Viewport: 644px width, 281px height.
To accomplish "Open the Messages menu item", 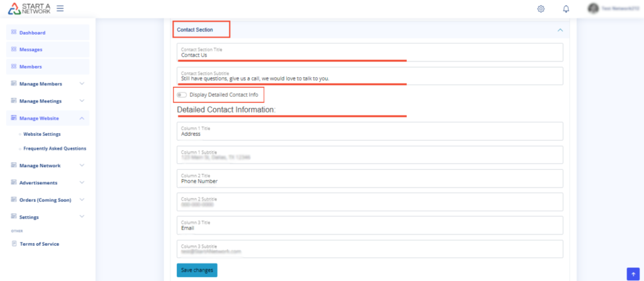I will (31, 49).
